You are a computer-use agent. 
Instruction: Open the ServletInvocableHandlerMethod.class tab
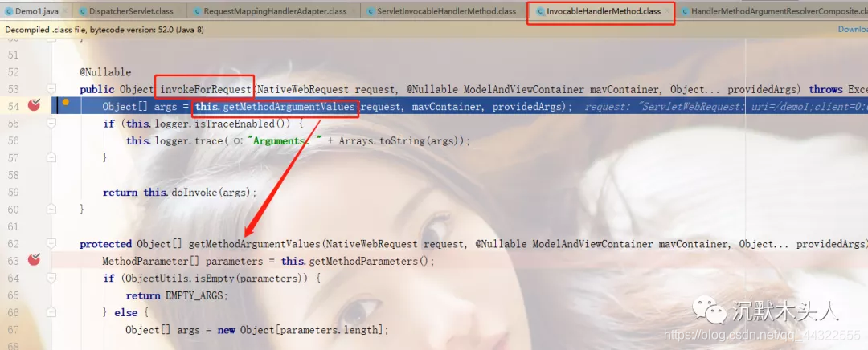447,11
